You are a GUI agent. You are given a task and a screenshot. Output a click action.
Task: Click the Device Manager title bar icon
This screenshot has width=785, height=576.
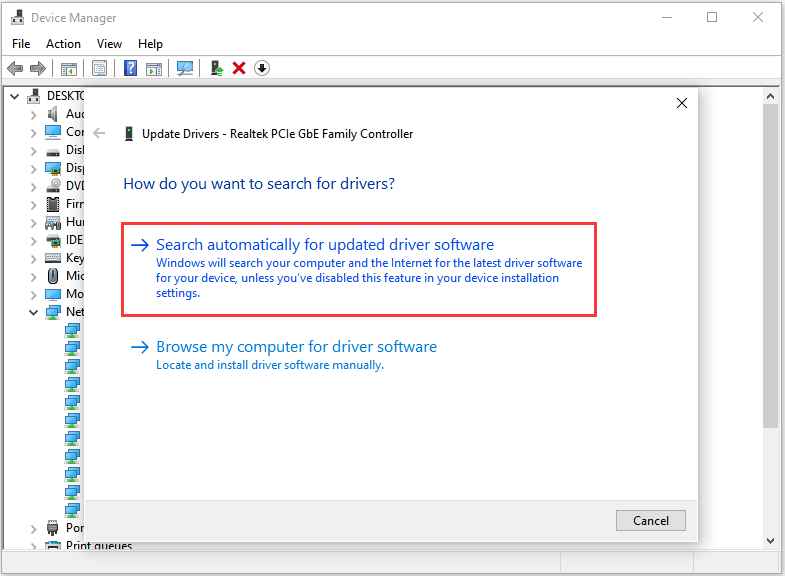pos(18,18)
